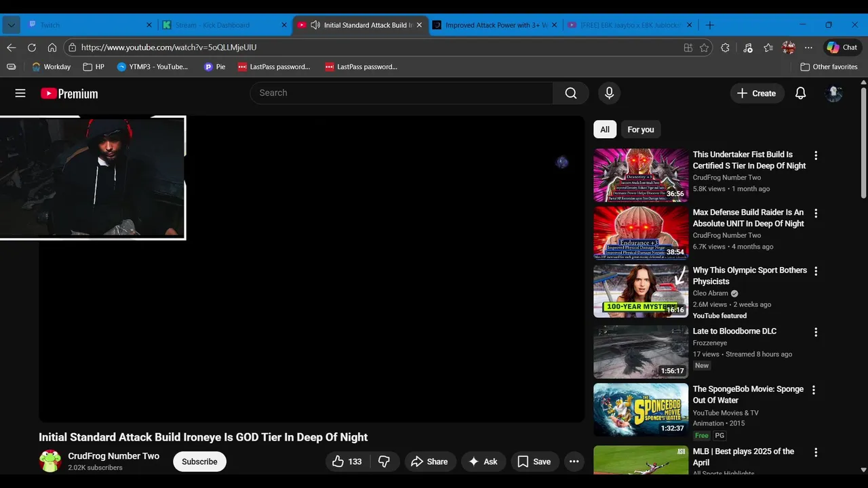Save the video to a playlist
The width and height of the screenshot is (868, 488).
point(534,462)
